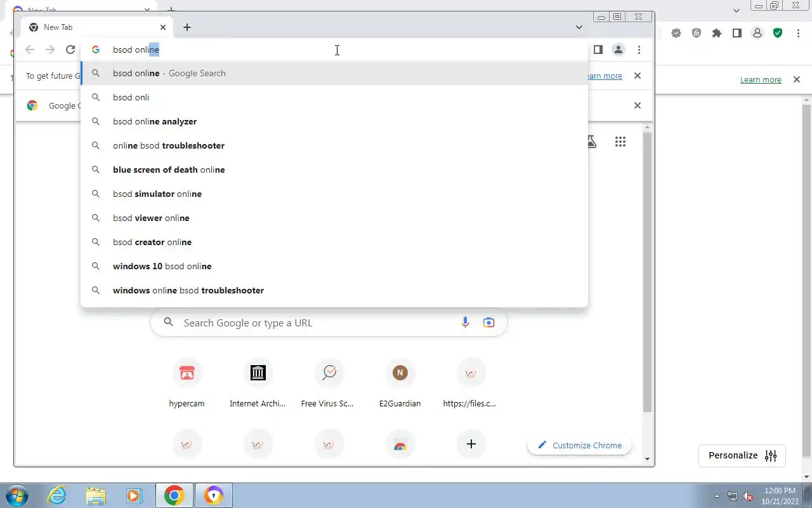Click the Personalize button
The height and width of the screenshot is (508, 812).
pyautogui.click(x=742, y=455)
